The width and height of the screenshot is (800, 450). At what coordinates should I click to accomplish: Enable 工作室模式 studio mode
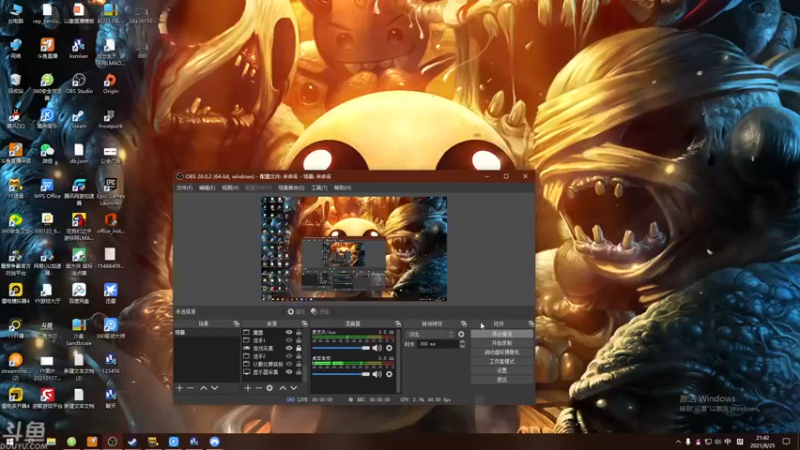click(x=502, y=362)
